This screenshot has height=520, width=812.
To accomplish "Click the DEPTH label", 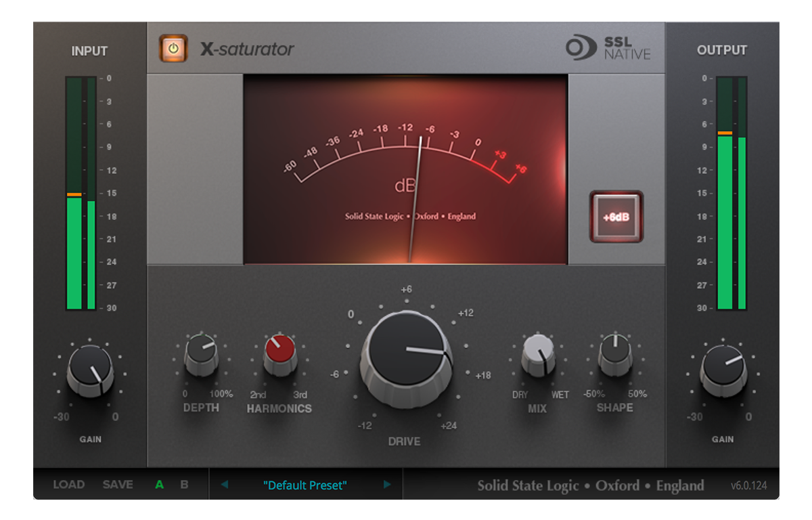I will (x=201, y=408).
